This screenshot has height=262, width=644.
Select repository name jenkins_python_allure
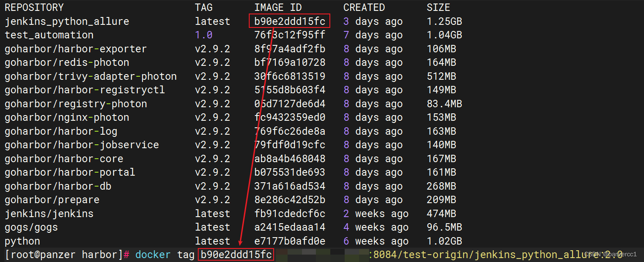point(67,21)
